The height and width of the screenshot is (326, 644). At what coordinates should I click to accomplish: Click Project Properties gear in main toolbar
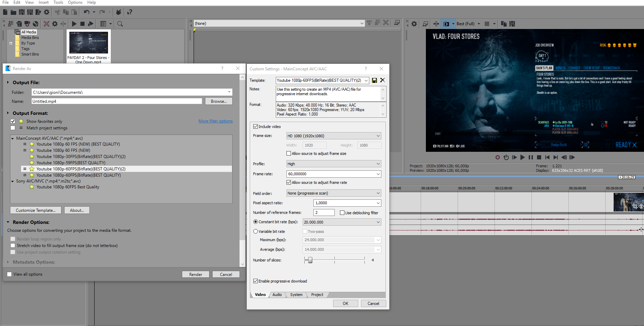pos(47,12)
